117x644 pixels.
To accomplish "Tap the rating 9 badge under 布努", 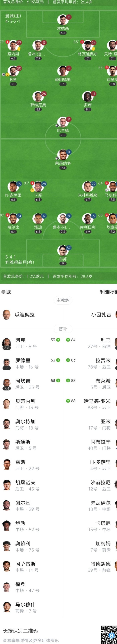I will (63, 263).
